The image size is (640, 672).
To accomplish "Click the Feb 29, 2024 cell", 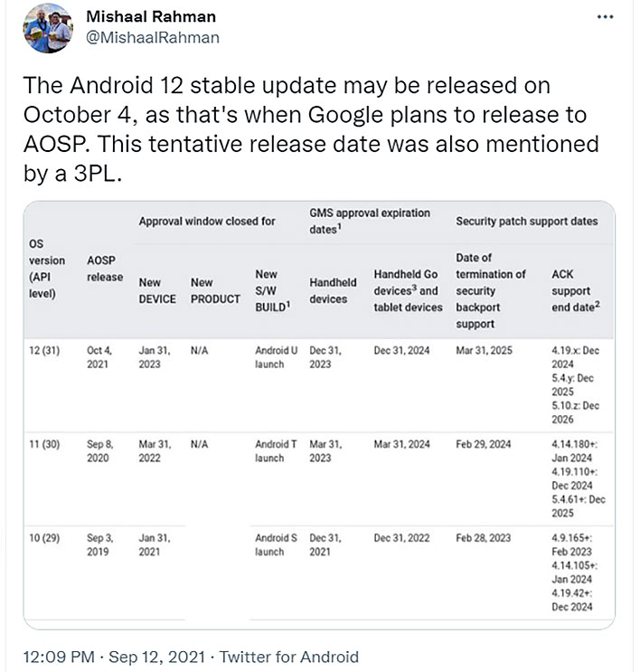I will [x=484, y=444].
